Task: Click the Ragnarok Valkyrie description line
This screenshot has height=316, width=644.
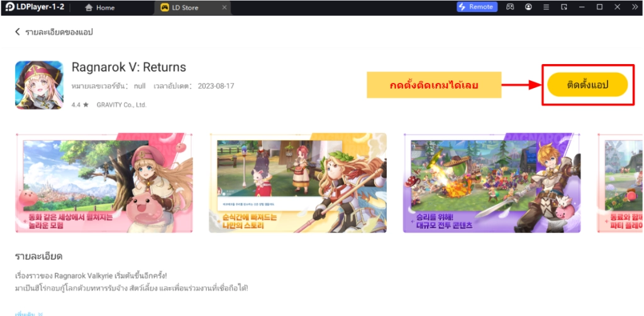Action: tap(91, 275)
